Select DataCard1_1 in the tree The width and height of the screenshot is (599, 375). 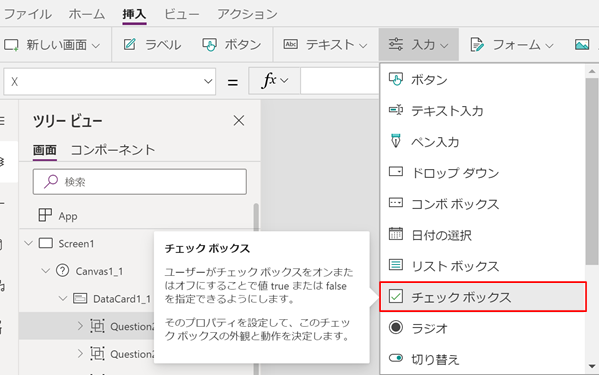[x=122, y=299]
